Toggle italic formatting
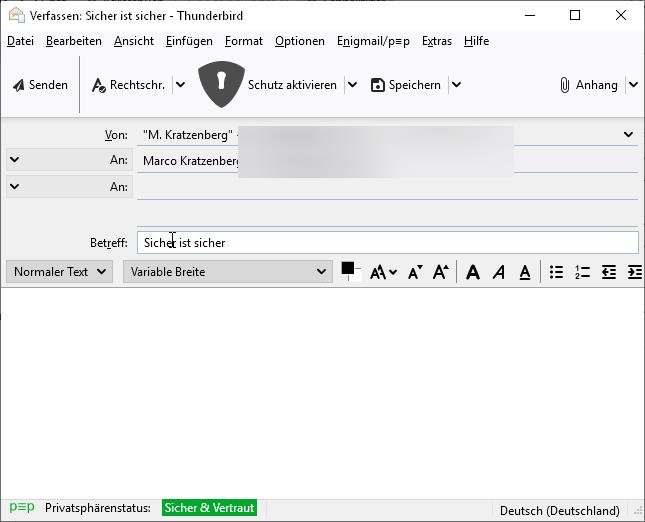Viewport: 645px width, 522px height. pos(499,272)
